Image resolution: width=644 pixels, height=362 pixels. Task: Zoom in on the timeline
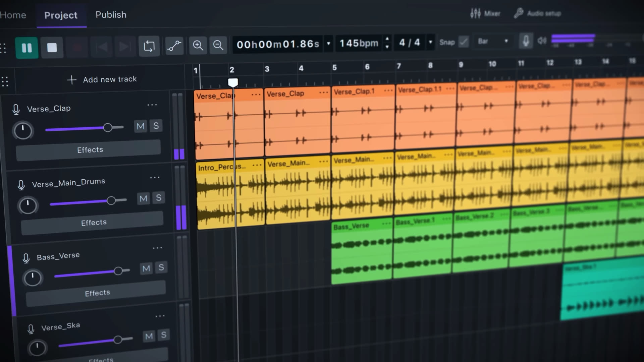point(198,46)
